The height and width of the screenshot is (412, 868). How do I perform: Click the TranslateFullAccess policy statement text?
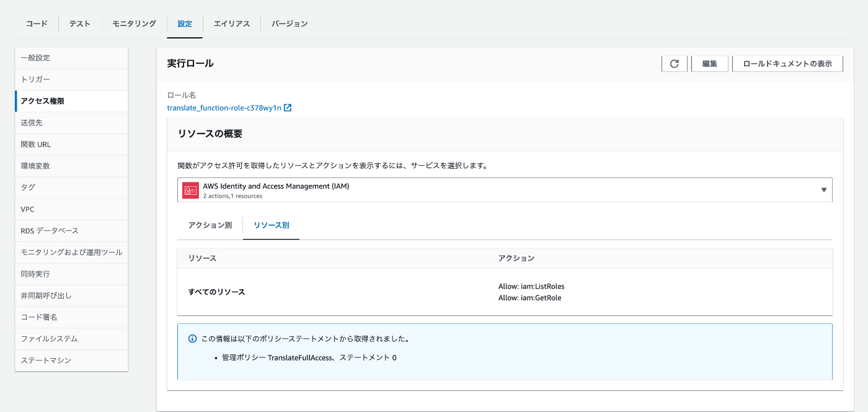(309, 358)
